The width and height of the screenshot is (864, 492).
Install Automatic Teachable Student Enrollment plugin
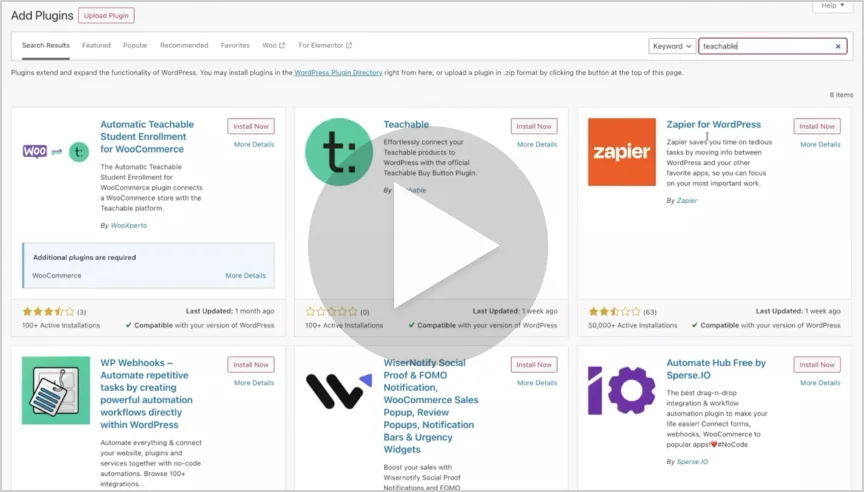(x=251, y=126)
